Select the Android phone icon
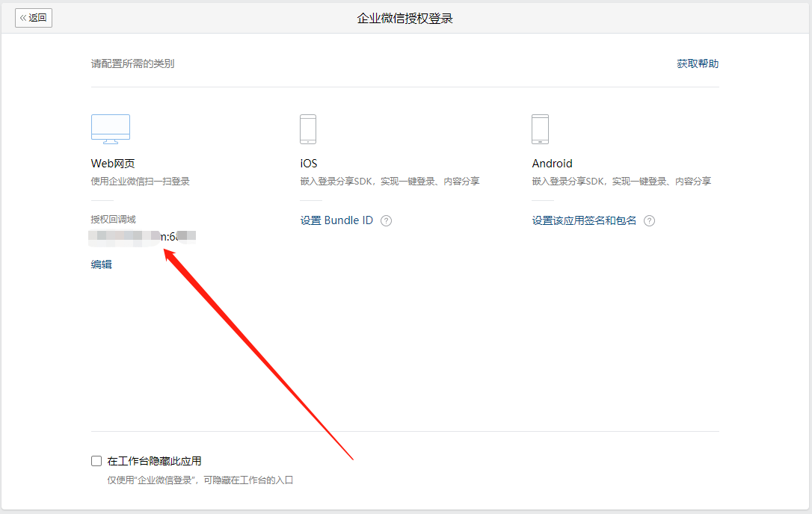812x514 pixels. point(540,129)
